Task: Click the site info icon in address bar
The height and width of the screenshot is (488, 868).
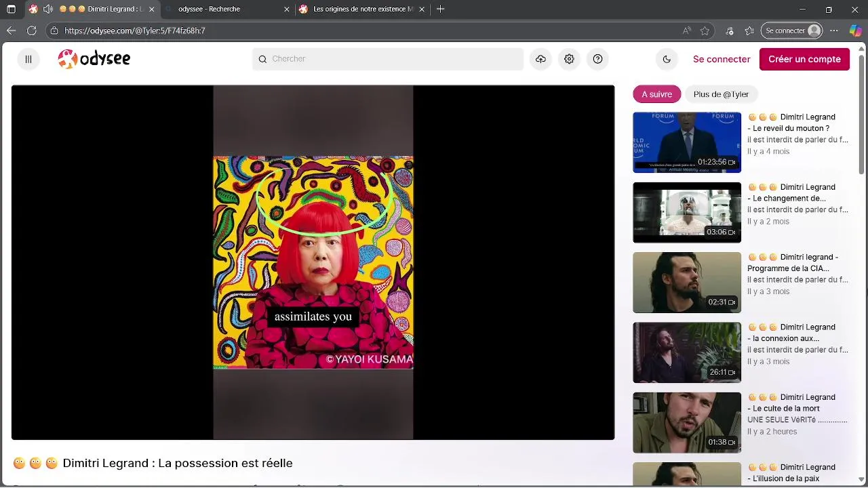Action: pyautogui.click(x=54, y=30)
